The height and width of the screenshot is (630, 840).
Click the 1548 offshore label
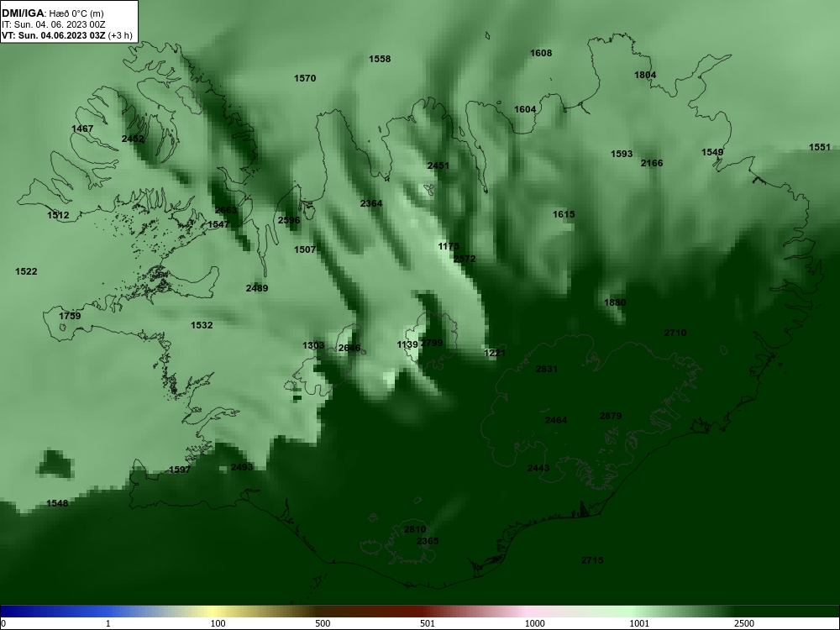(x=57, y=503)
